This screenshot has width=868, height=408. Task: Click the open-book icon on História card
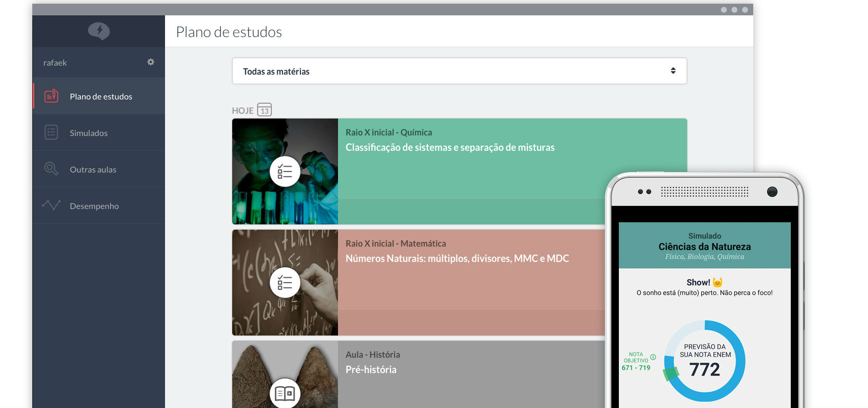coord(285,393)
